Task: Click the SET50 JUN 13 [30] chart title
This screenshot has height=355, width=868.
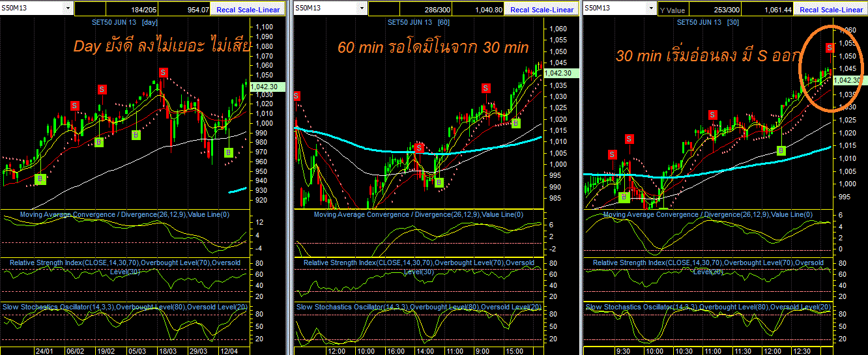Action: tap(709, 22)
